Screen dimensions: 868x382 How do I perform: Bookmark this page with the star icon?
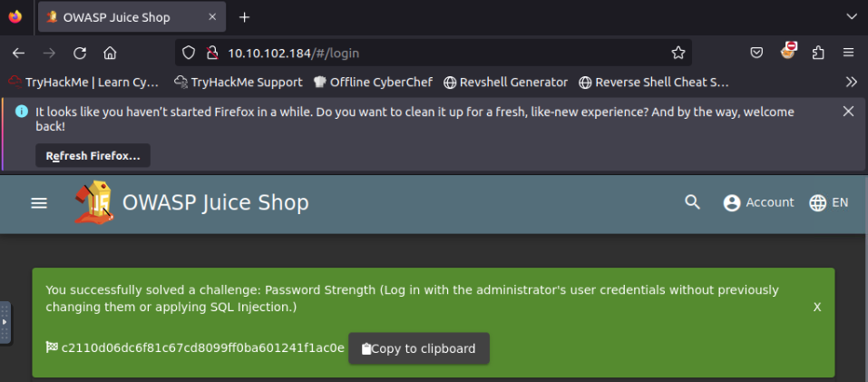click(678, 53)
